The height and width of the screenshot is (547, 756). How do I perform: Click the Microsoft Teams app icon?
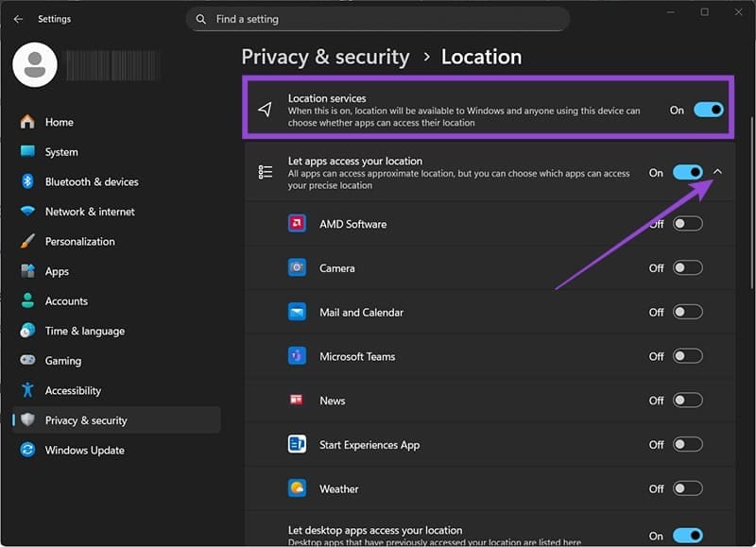(x=297, y=356)
